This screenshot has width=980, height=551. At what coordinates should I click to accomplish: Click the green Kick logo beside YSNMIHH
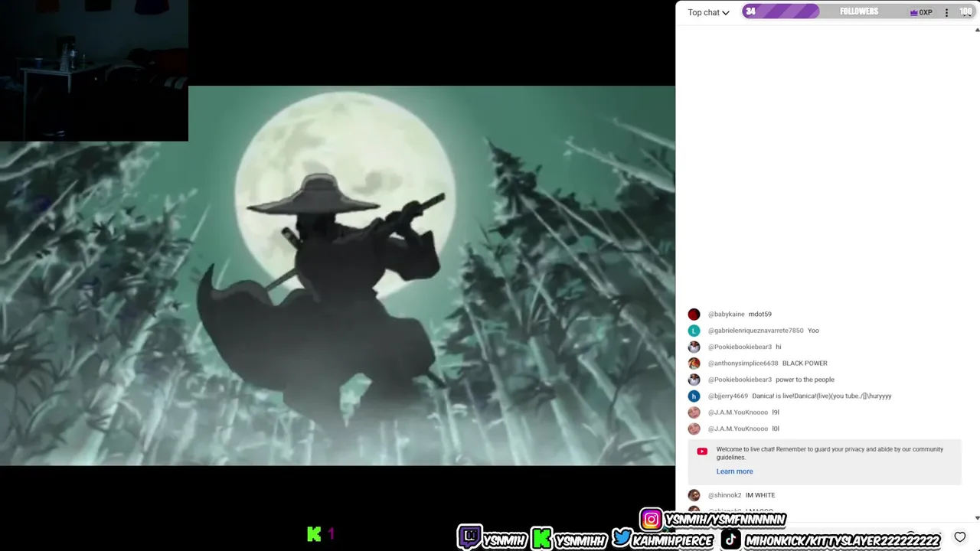pyautogui.click(x=542, y=539)
